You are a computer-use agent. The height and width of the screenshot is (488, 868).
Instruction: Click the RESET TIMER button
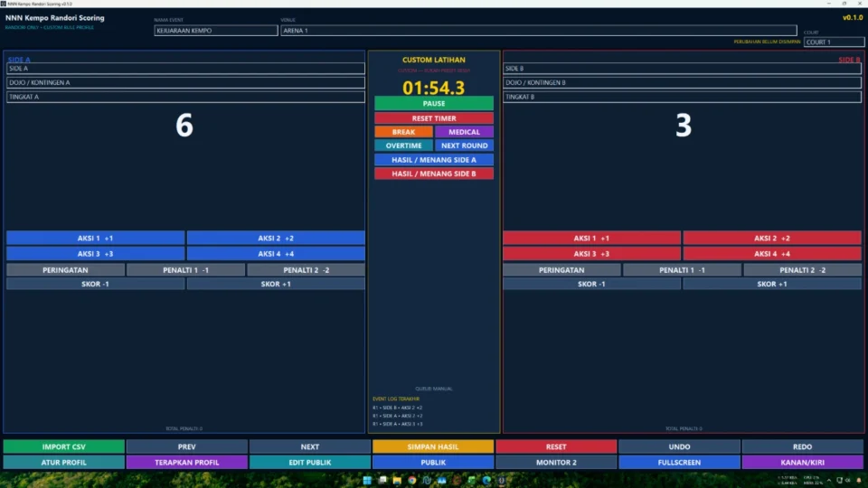pyautogui.click(x=434, y=118)
